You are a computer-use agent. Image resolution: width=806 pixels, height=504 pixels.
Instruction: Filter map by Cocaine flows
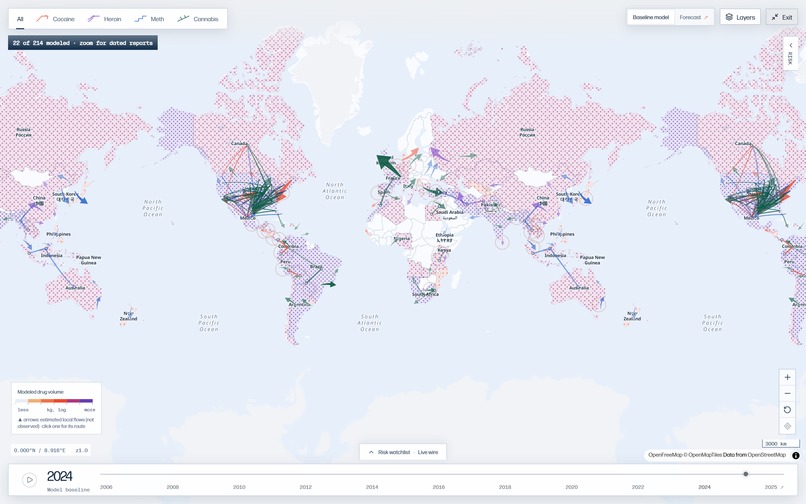pos(56,19)
